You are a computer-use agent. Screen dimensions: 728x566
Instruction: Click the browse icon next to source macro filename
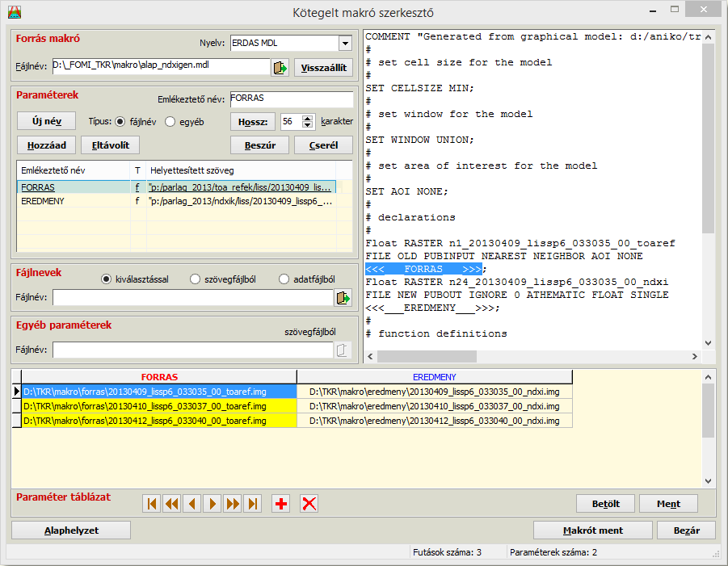point(280,67)
